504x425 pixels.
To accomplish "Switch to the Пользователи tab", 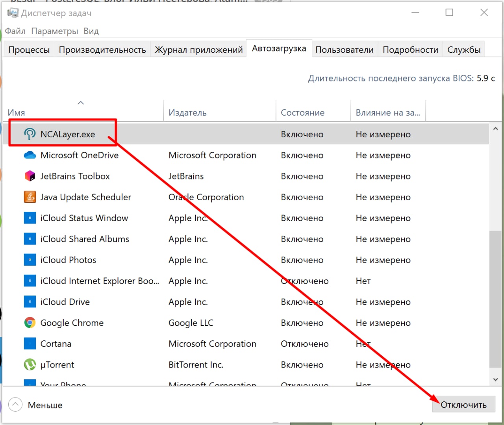I will [345, 50].
